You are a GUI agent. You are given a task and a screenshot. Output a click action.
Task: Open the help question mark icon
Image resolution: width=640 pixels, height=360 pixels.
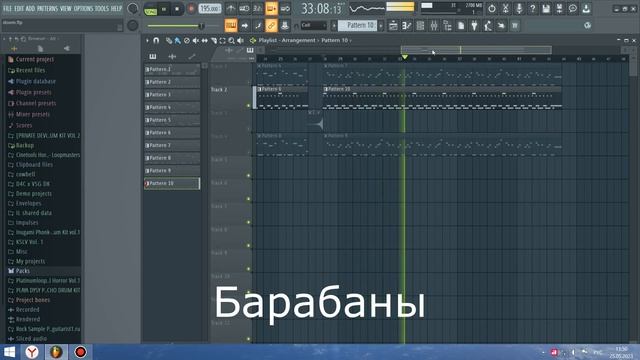(532, 9)
